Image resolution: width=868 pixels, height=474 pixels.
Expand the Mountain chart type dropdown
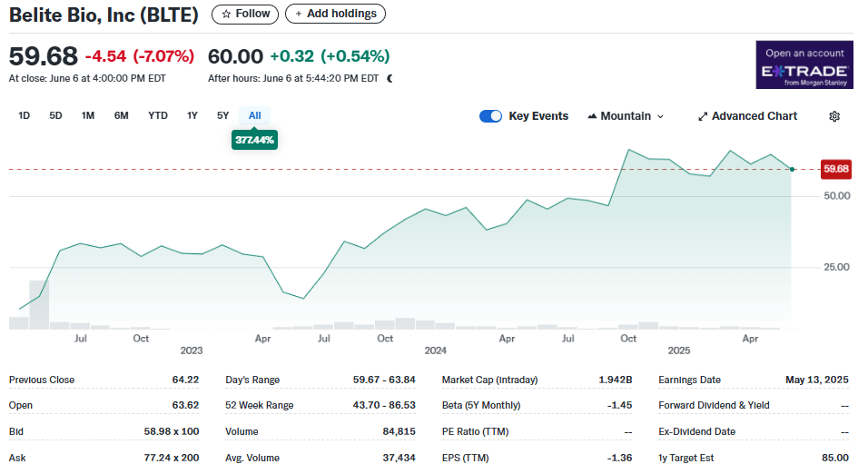tap(660, 116)
